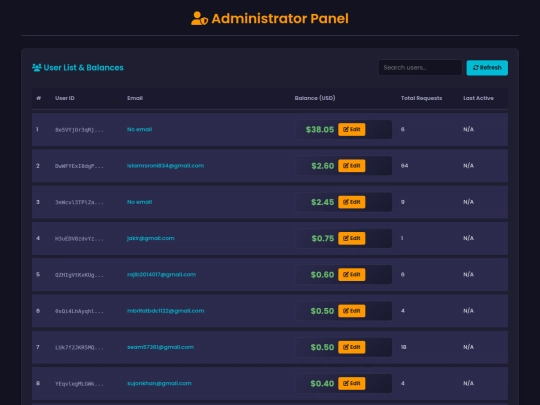The width and height of the screenshot is (540, 405).
Task: Click user ID 8e5VYjOr3qRj...
Action: coord(79,130)
